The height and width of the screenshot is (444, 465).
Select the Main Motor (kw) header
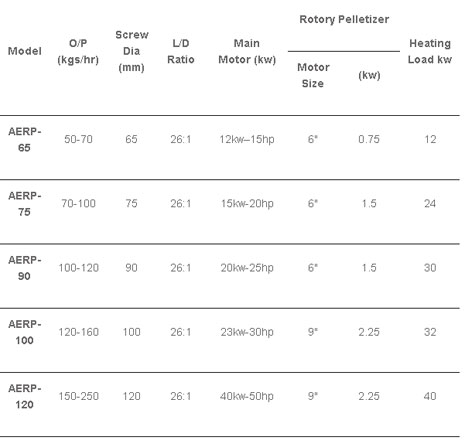point(247,52)
